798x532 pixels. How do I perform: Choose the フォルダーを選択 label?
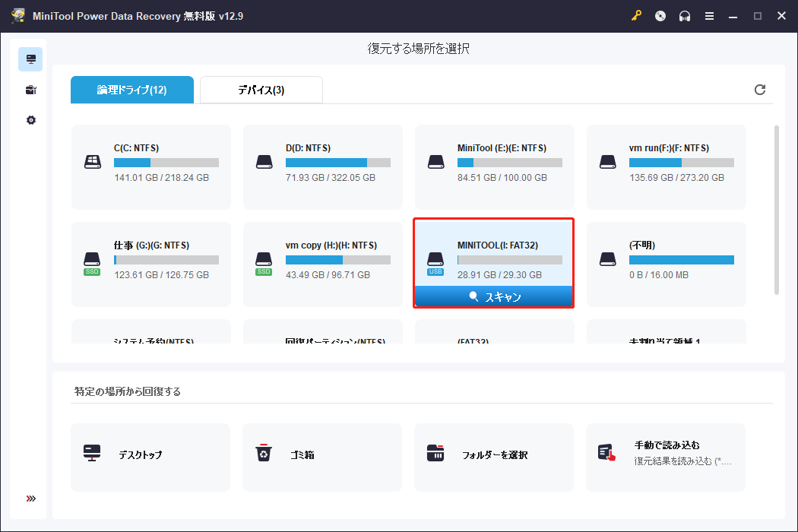tap(495, 454)
